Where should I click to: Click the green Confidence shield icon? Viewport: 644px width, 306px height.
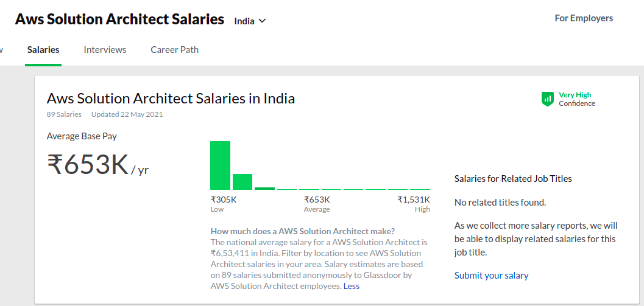(548, 99)
